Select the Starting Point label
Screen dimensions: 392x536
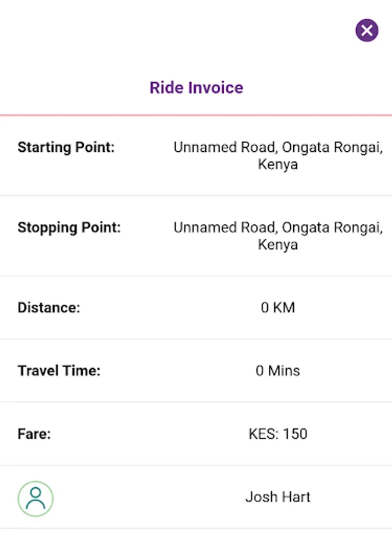[x=66, y=147]
